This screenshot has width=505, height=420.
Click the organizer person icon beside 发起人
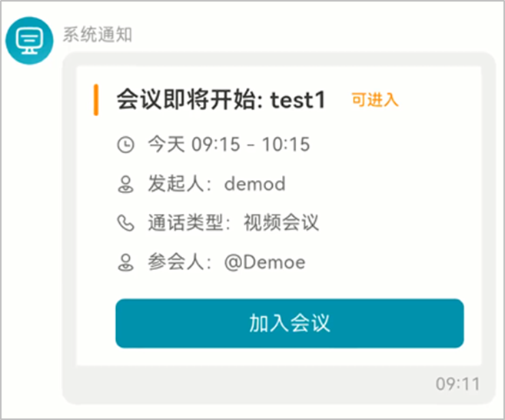point(125,184)
